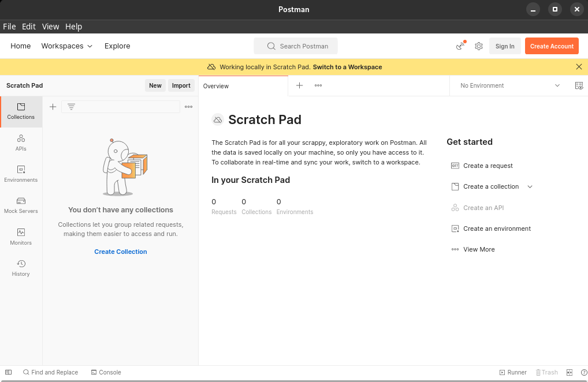Click View More in Get started
The width and height of the screenshot is (588, 382).
coord(479,249)
